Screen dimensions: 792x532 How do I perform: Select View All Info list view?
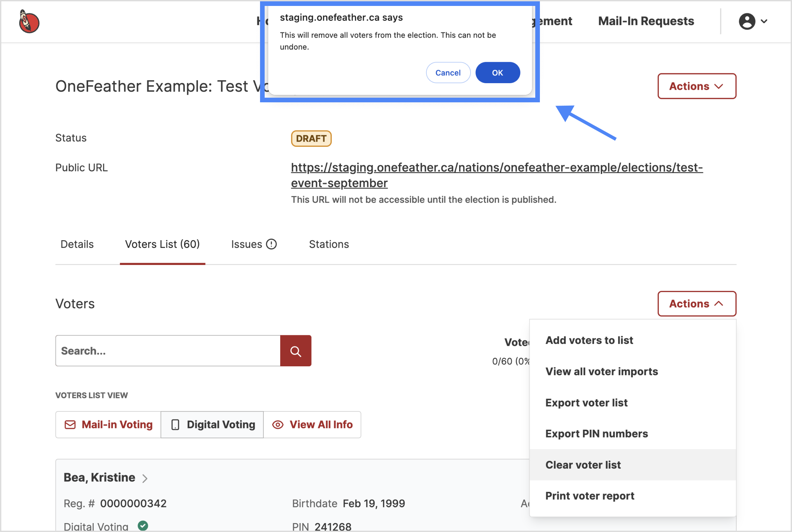[x=312, y=425]
